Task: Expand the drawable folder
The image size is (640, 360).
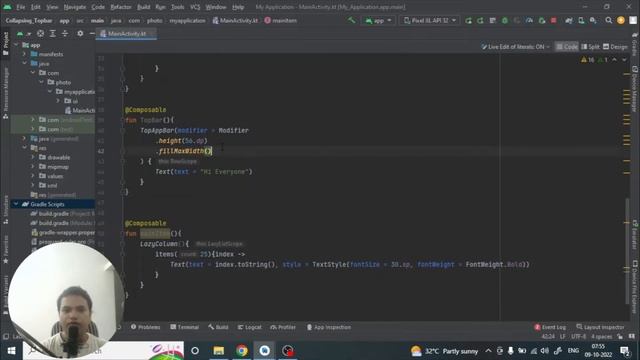Action: click(33, 157)
